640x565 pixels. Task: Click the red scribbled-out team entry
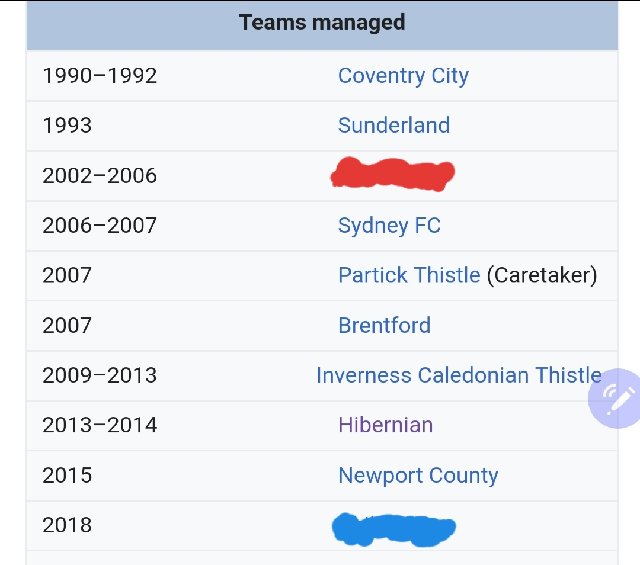click(393, 174)
